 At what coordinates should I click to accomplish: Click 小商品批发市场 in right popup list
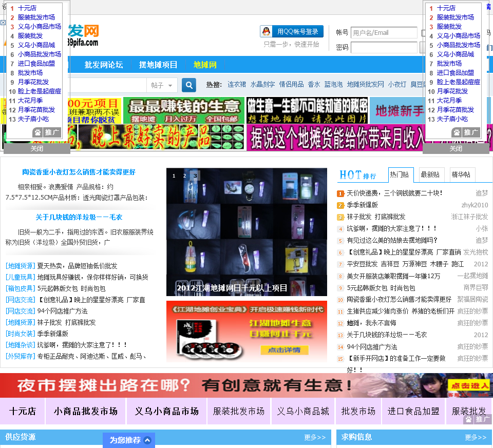coord(459,45)
